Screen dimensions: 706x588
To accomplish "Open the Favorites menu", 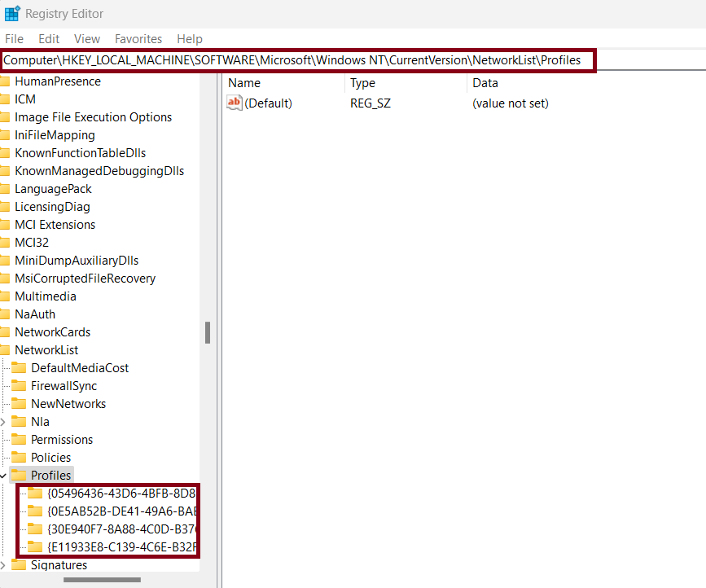I will (x=138, y=39).
